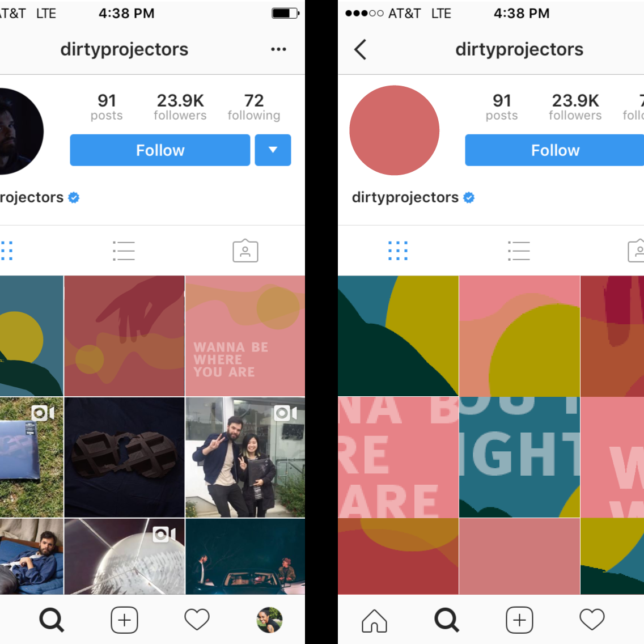Viewport: 644px width, 644px height.
Task: Open the red circle profile picture
Action: (x=395, y=130)
